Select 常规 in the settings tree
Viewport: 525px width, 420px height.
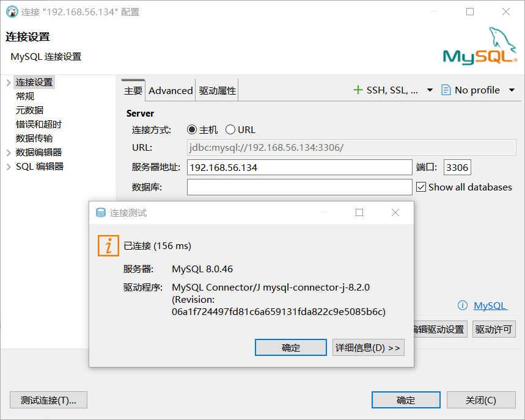[25, 96]
